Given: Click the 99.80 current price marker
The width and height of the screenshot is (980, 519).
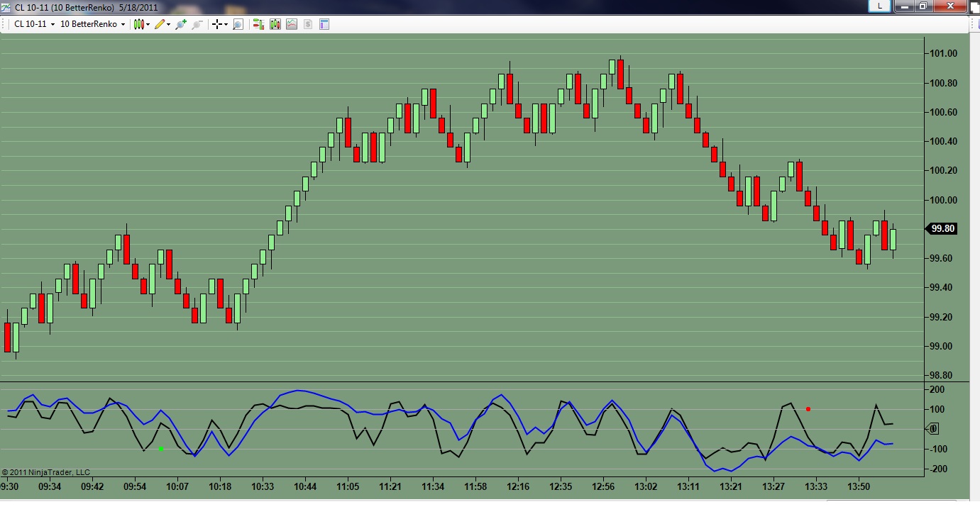Looking at the screenshot, I should (x=942, y=228).
